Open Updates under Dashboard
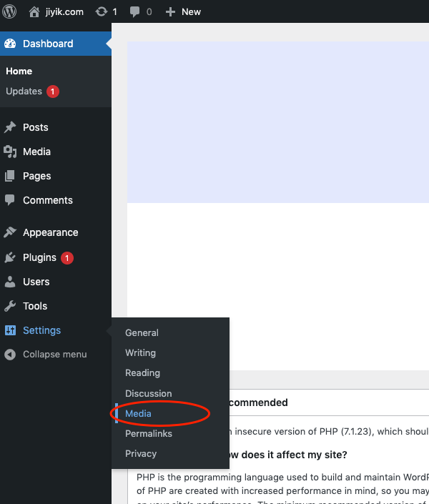 (x=24, y=92)
